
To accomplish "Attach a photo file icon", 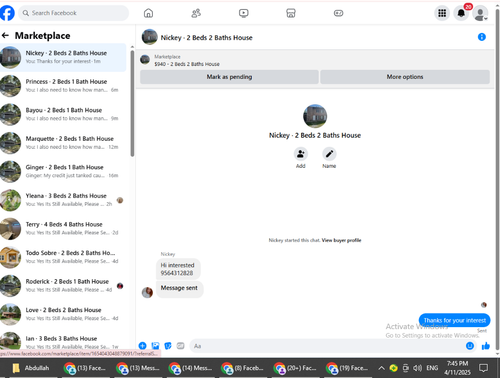I will coord(155,346).
